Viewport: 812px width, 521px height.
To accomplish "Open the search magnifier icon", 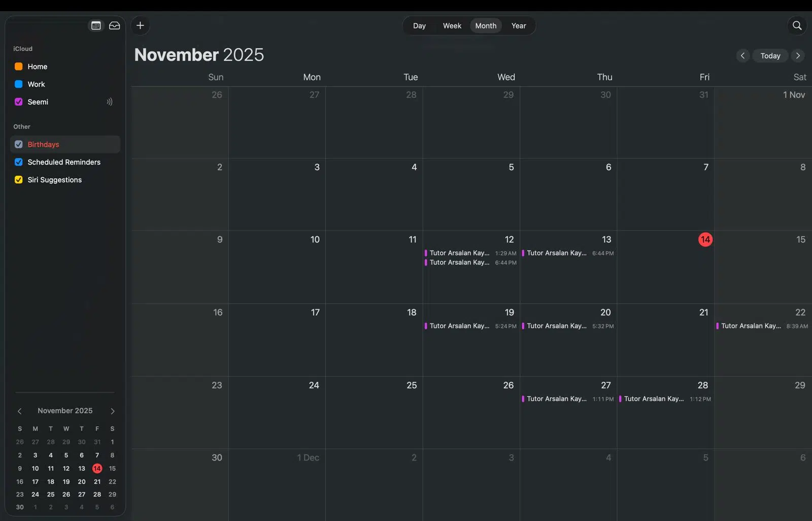I will (797, 25).
